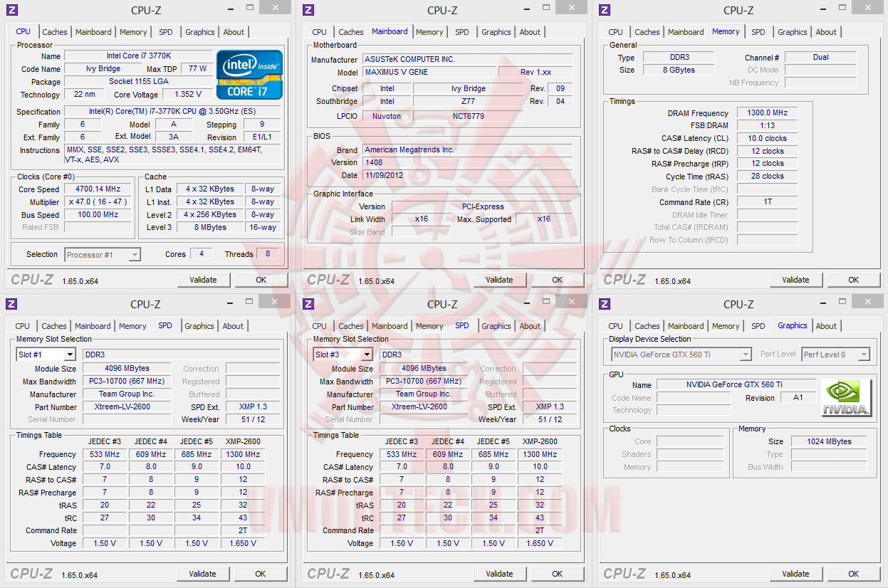
Task: Click CPU-Z title icon of the Memory window
Action: tap(605, 10)
